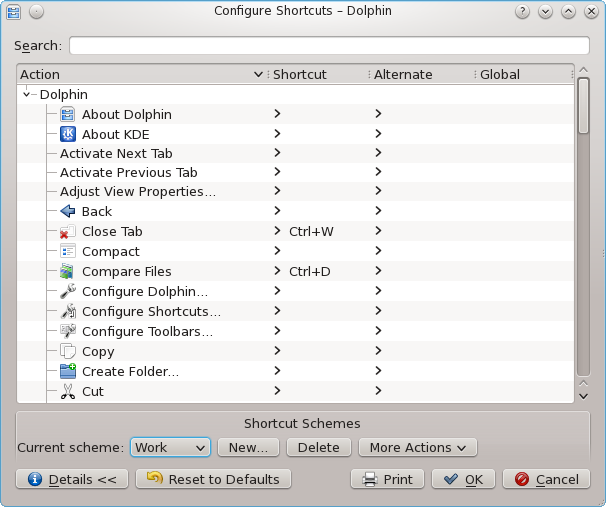Click the Create Folder icon
This screenshot has height=507, width=606.
(x=68, y=371)
